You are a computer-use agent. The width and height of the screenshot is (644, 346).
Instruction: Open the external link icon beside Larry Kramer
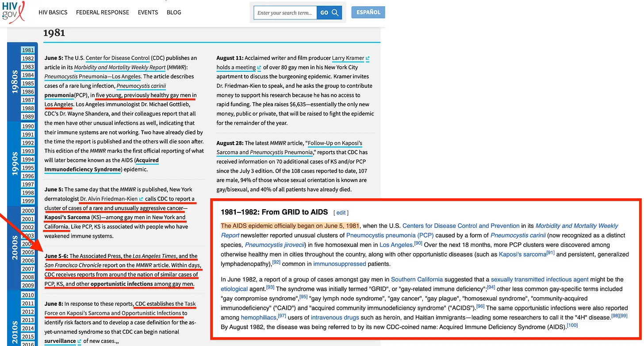(368, 58)
